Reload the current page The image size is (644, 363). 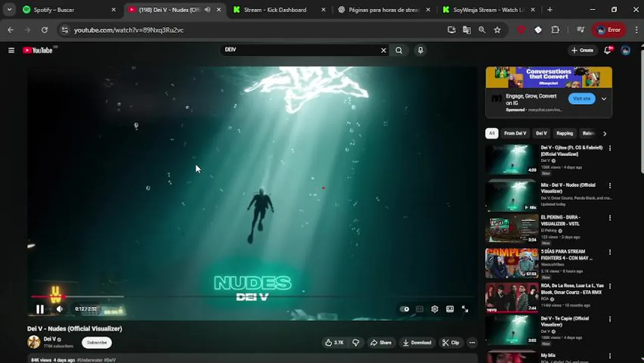point(44,30)
